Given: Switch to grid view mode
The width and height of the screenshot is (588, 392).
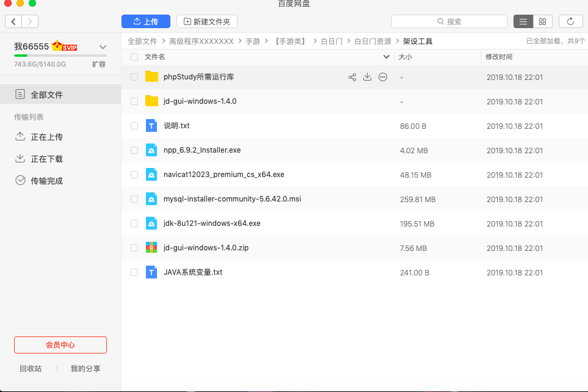Looking at the screenshot, I should click(542, 21).
